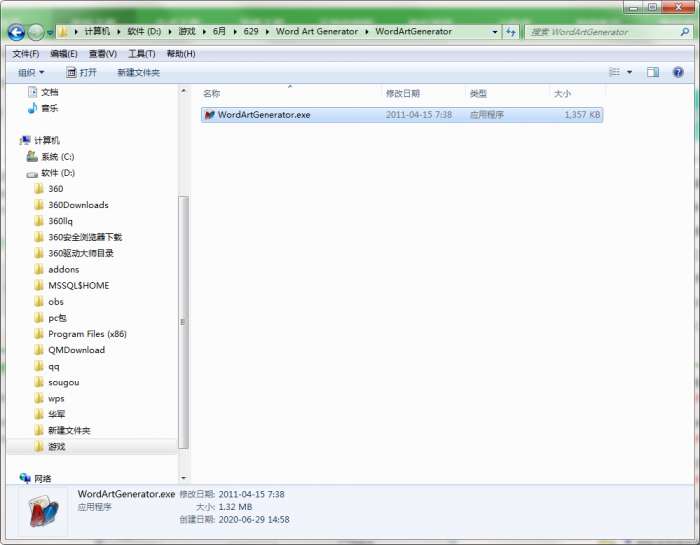Screen dimensions: 700x545
Task: Go to 游戏 folder in address path
Action: tap(187, 31)
